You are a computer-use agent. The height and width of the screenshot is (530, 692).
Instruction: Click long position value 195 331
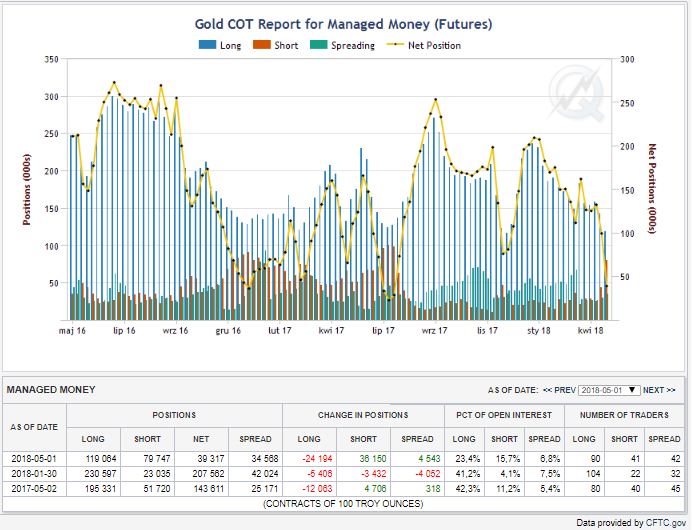click(101, 489)
